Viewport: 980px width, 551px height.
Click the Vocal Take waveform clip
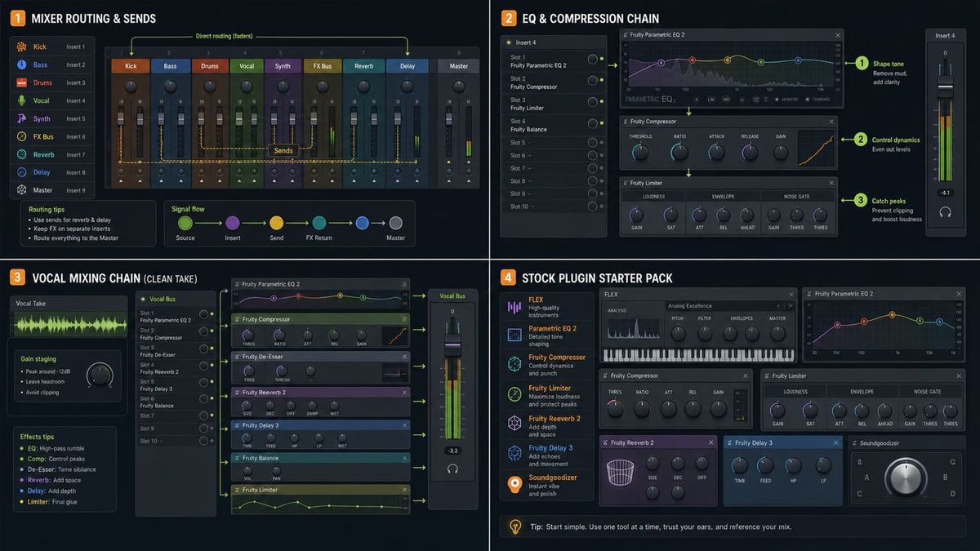point(69,325)
